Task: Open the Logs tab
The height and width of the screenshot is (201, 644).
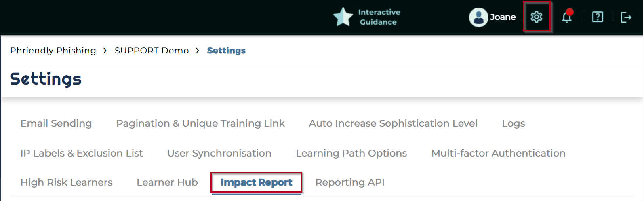Action: (x=514, y=123)
